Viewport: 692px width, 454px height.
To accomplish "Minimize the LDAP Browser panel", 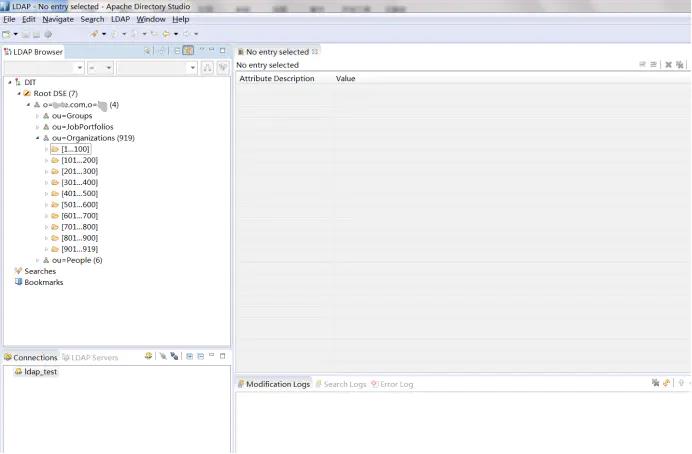I will [x=210, y=51].
